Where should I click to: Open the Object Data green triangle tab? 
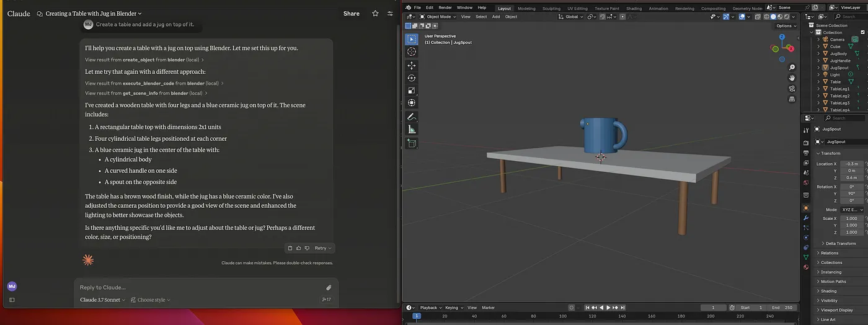(x=806, y=257)
